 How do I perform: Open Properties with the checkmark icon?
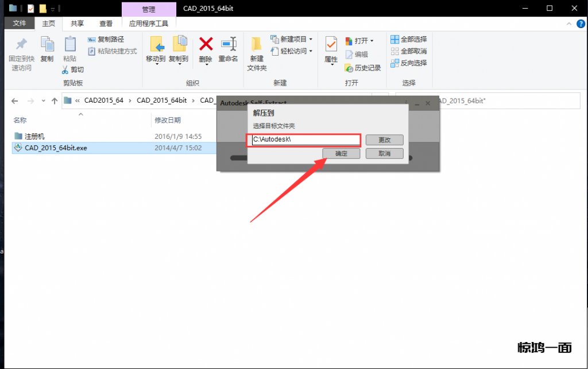[331, 45]
